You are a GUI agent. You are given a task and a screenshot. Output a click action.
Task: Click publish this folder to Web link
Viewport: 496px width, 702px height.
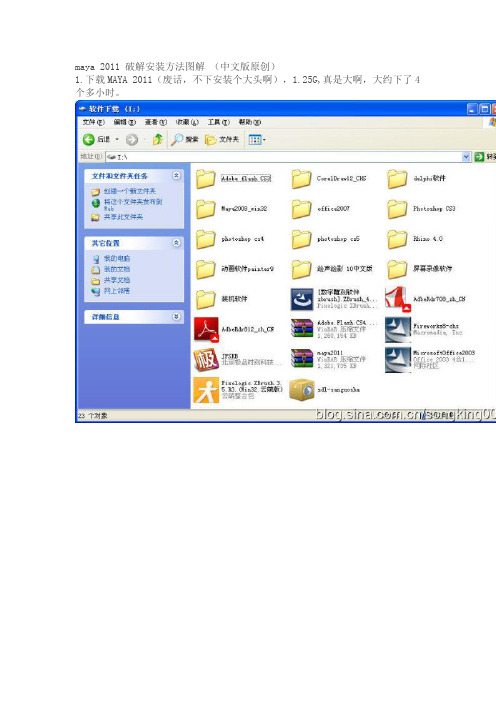pyautogui.click(x=133, y=205)
